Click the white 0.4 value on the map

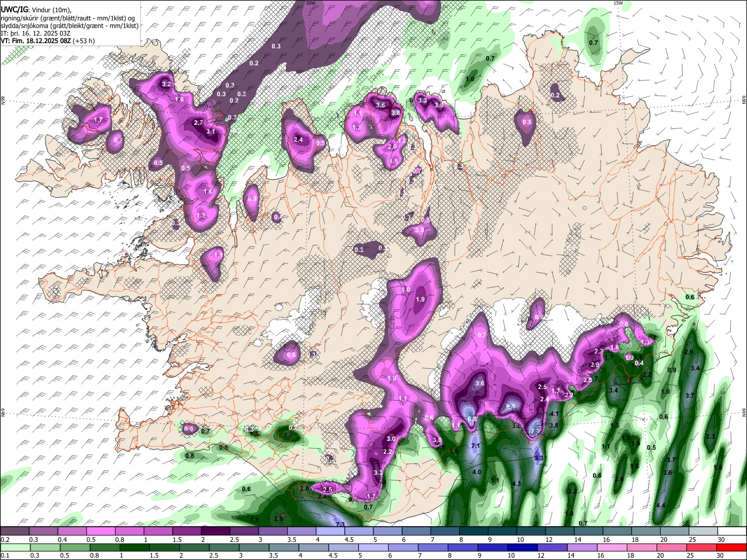(x=639, y=363)
